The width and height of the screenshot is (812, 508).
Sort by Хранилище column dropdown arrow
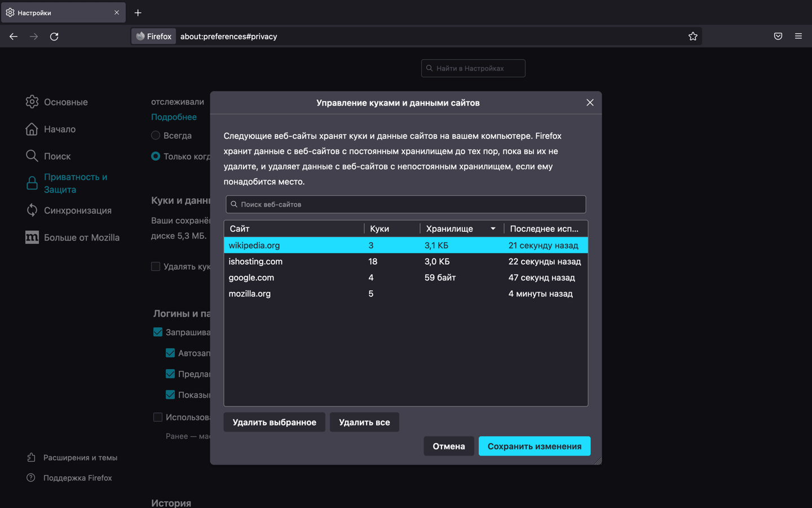point(493,229)
